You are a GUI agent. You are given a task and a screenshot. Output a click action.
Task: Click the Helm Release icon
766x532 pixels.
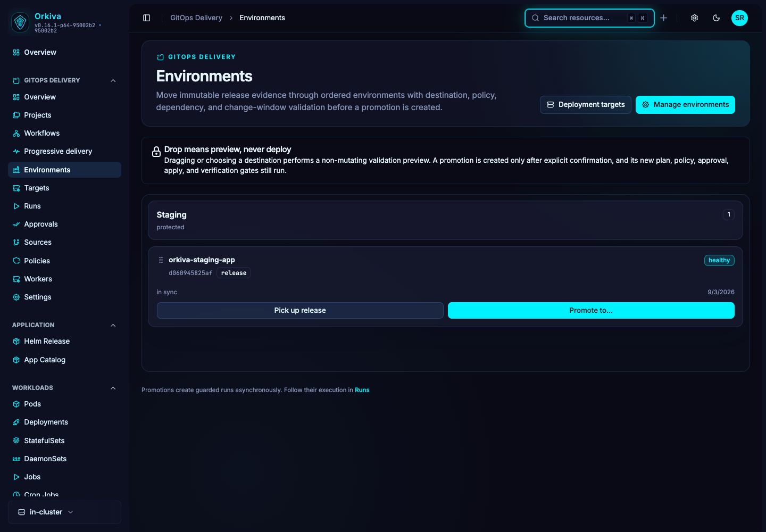16,341
